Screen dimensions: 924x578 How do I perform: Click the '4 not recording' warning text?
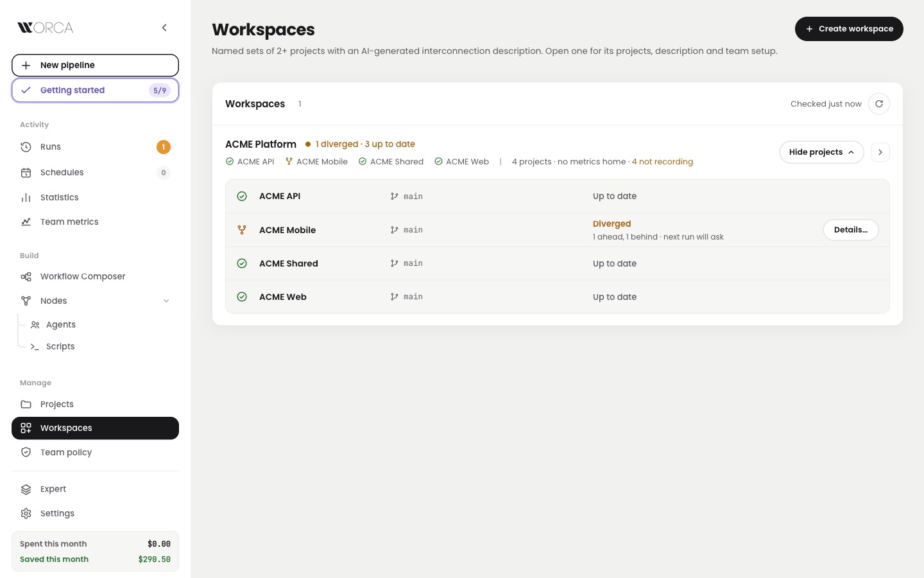[662, 162]
